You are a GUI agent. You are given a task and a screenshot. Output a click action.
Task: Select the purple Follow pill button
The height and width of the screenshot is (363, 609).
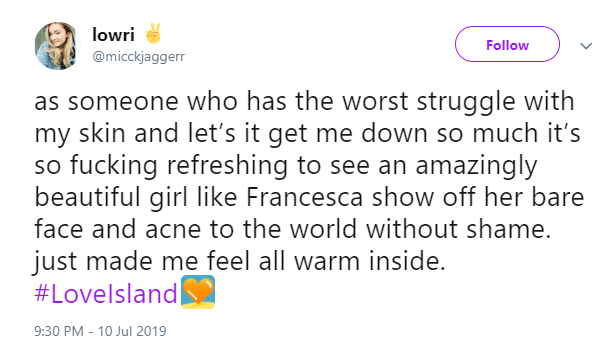click(x=507, y=44)
